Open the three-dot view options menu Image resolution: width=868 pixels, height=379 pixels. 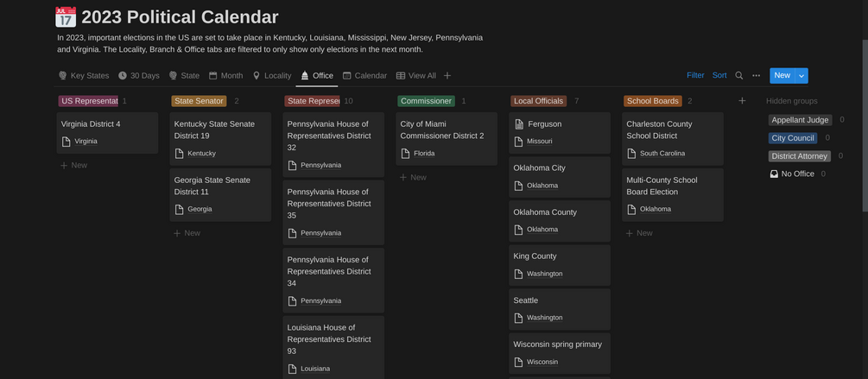point(757,76)
